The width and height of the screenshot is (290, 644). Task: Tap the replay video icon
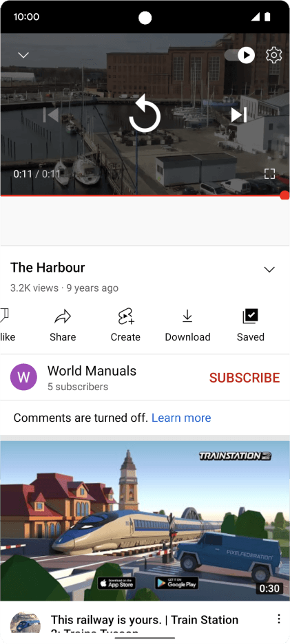point(145,115)
